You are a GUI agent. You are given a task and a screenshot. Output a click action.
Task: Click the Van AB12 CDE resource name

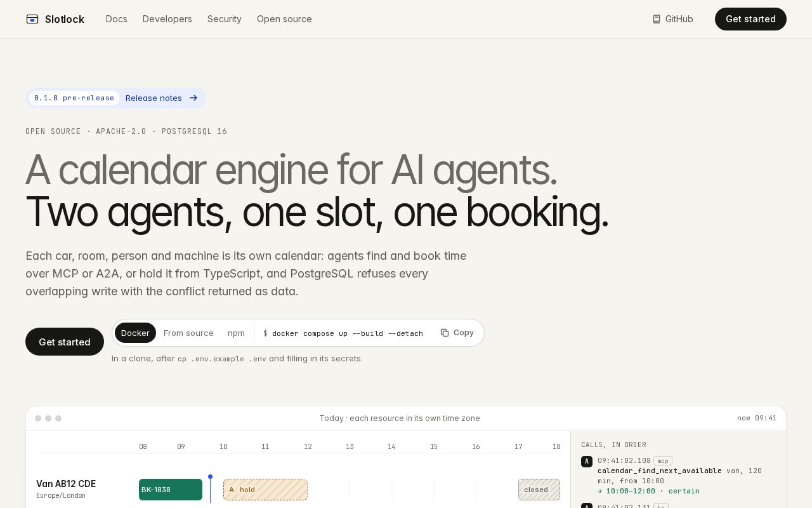point(66,484)
